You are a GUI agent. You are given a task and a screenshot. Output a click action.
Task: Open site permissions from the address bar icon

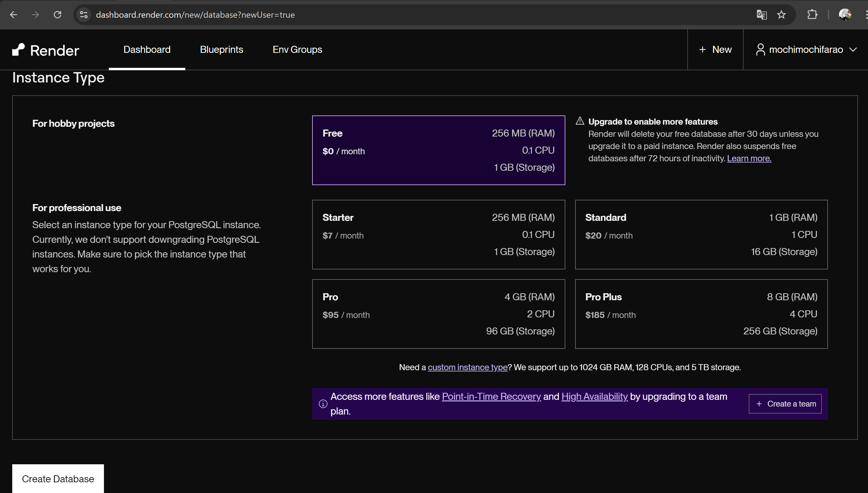tap(83, 15)
